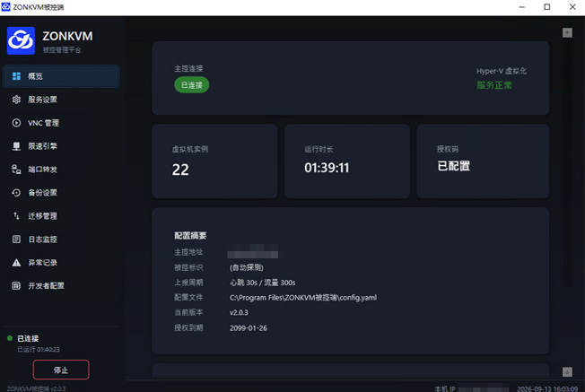Click the red 停止 stop button

[61, 370]
